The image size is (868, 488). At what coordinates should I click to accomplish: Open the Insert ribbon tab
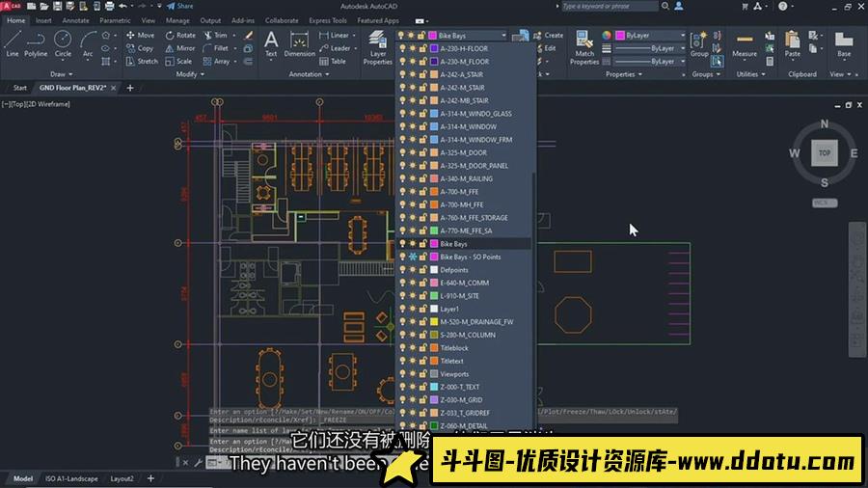pyautogui.click(x=43, y=20)
